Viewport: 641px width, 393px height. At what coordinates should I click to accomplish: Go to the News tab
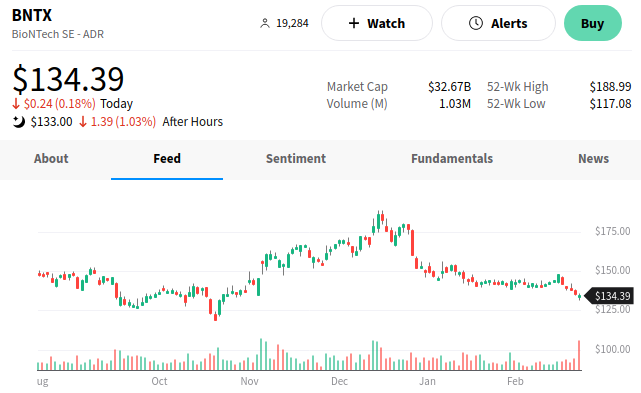(x=593, y=159)
